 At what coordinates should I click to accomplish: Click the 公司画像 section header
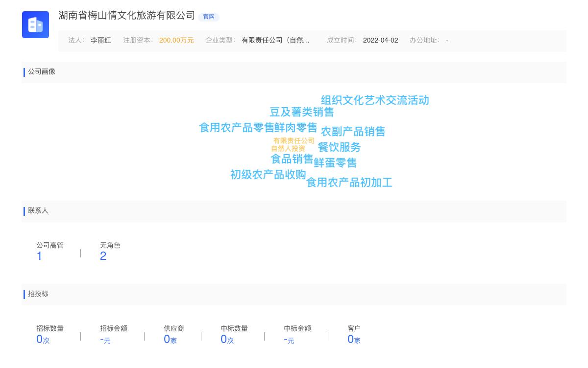(42, 71)
